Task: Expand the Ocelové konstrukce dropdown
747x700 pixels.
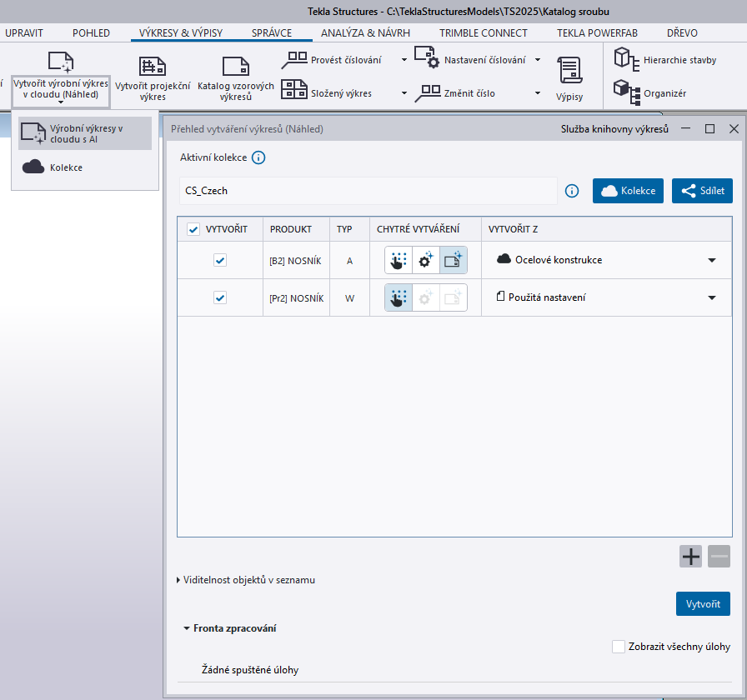Action: point(712,261)
